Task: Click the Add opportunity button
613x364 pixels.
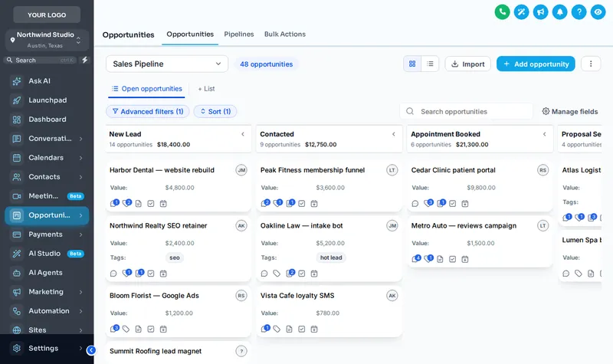Action: coord(536,64)
